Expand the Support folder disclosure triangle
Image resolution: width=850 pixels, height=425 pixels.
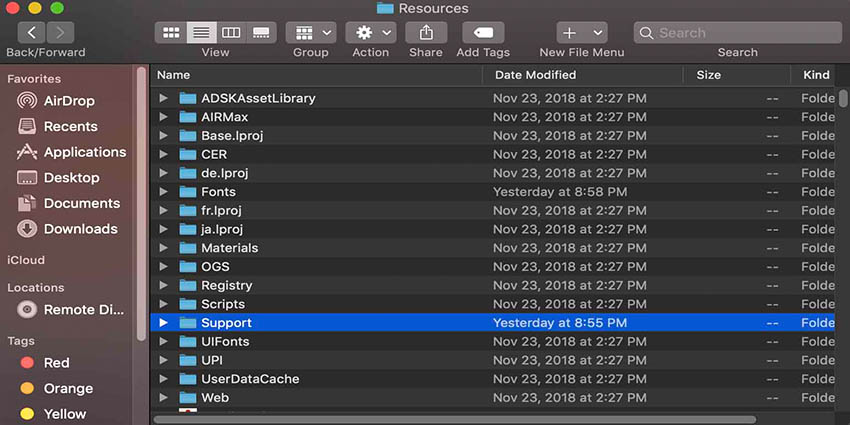(x=164, y=323)
